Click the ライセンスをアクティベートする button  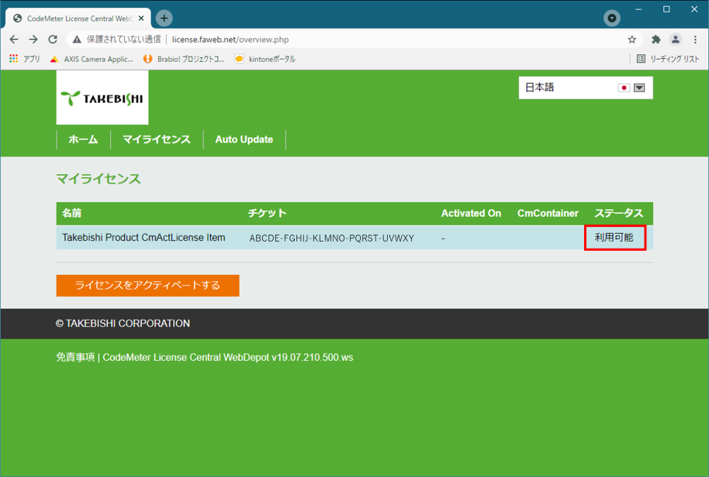coord(148,285)
